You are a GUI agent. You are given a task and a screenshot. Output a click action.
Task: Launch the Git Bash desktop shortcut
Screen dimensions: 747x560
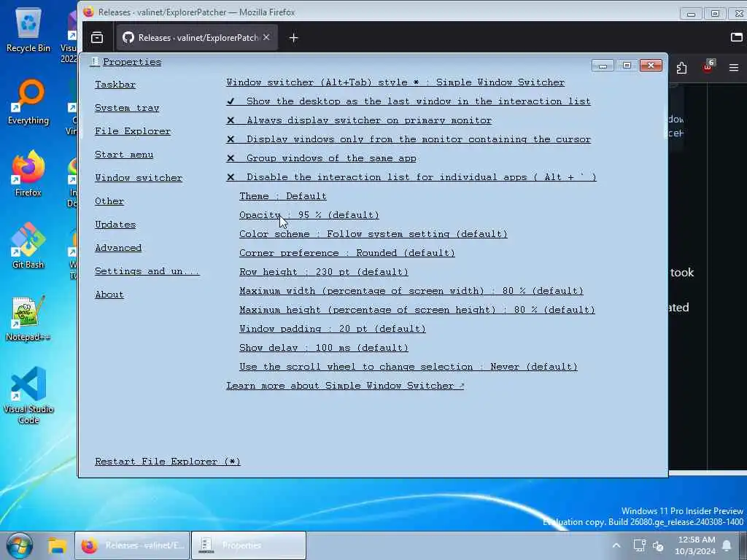click(28, 246)
